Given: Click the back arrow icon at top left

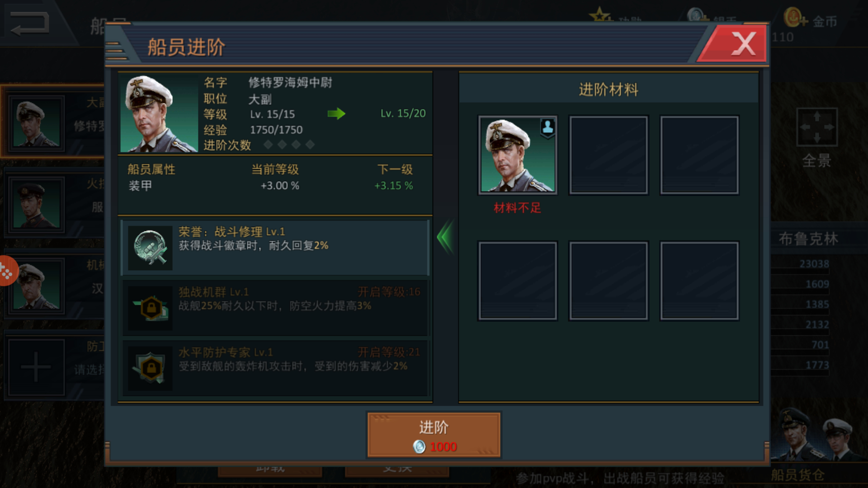Looking at the screenshot, I should click(x=30, y=23).
